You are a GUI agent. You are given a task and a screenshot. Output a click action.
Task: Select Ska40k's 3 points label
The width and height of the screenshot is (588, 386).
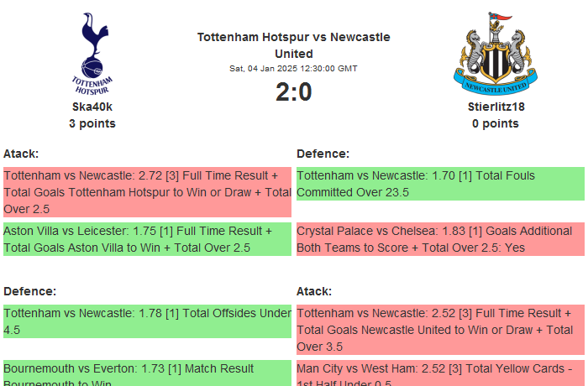pyautogui.click(x=92, y=123)
